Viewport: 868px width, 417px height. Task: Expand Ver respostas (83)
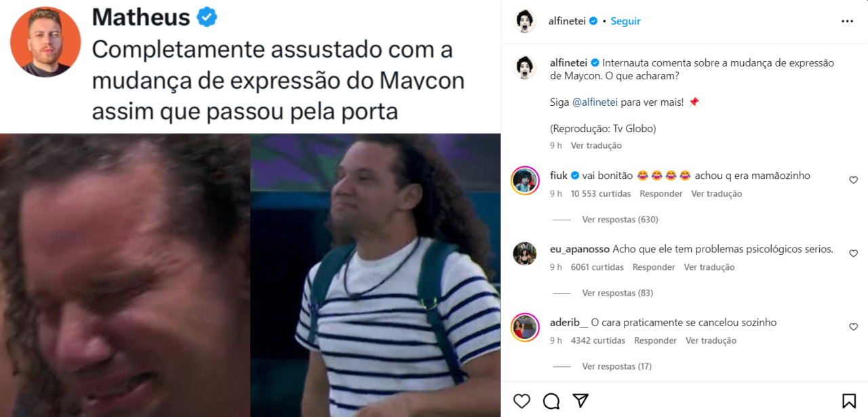[618, 293]
